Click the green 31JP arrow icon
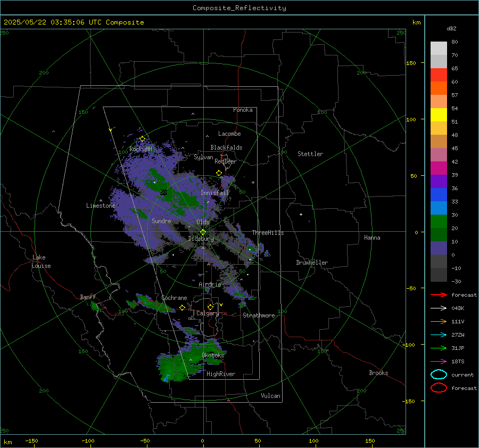 (x=439, y=348)
